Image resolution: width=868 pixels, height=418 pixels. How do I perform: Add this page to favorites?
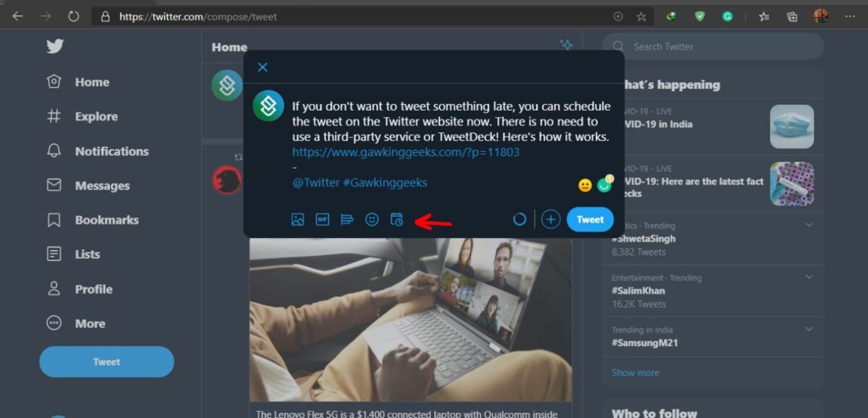(641, 16)
